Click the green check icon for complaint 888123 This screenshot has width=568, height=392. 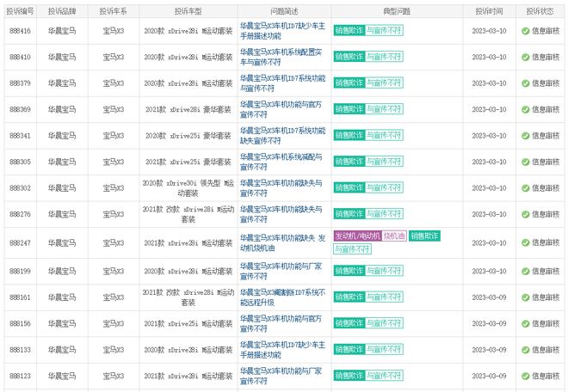pyautogui.click(x=526, y=376)
